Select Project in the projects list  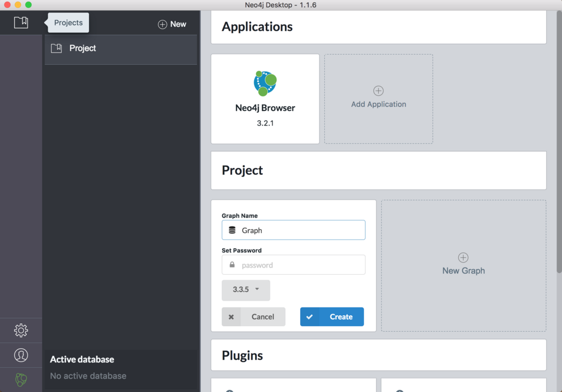(x=121, y=49)
